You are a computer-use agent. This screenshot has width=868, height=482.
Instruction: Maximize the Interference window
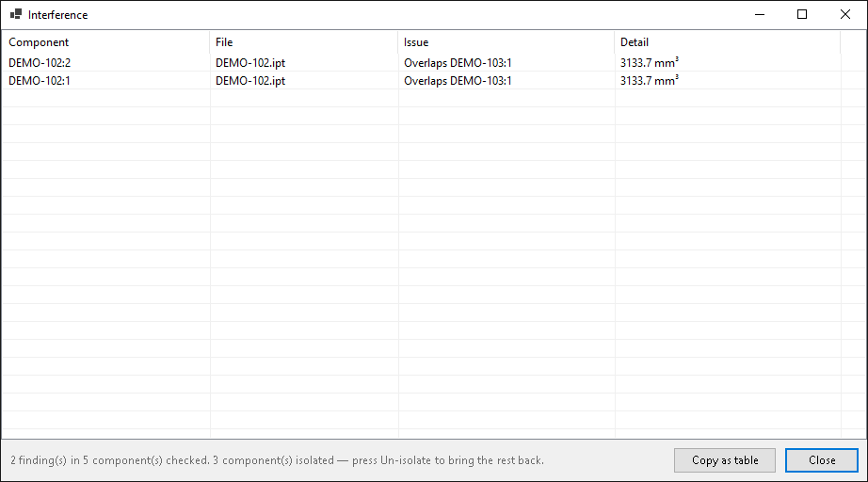[801, 14]
